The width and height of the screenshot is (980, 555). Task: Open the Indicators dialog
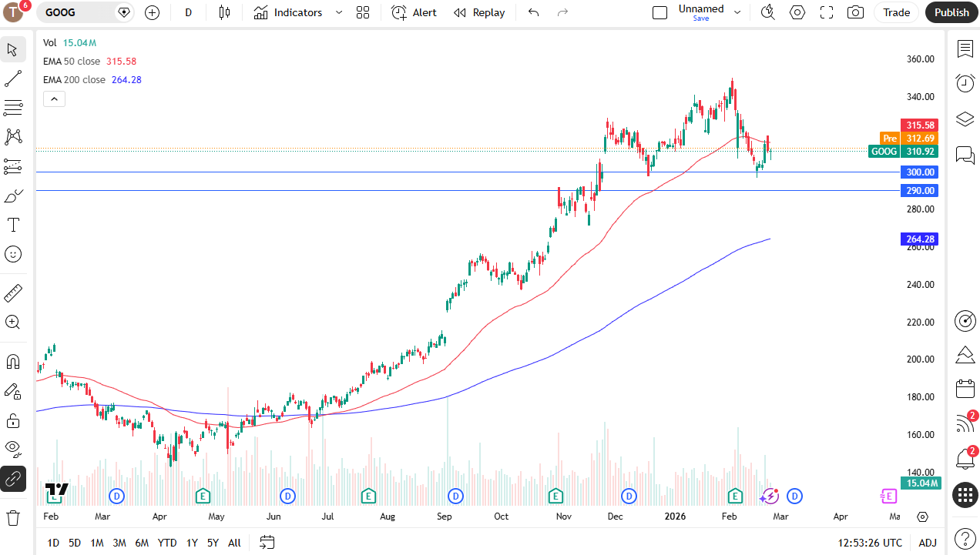[288, 12]
